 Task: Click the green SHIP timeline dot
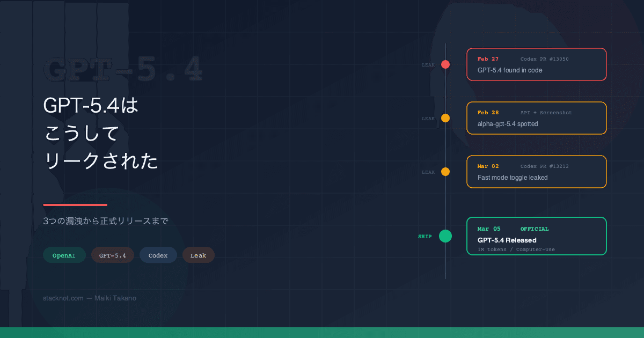tap(445, 236)
